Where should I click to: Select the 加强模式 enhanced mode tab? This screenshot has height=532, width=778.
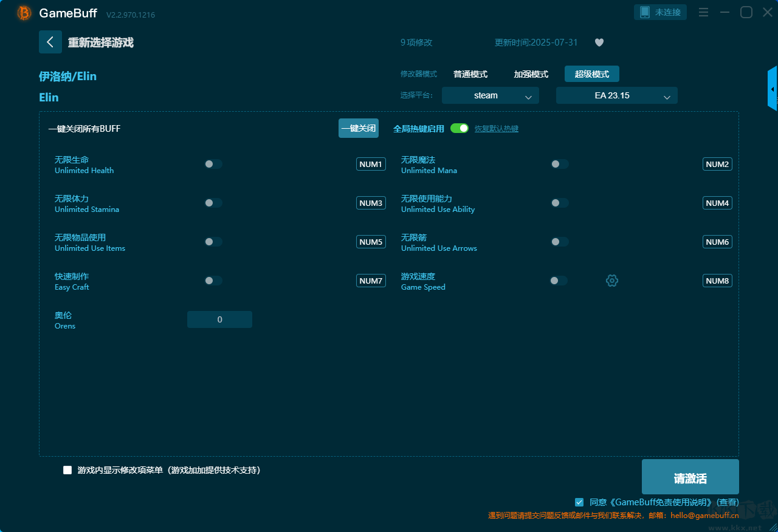coord(531,74)
